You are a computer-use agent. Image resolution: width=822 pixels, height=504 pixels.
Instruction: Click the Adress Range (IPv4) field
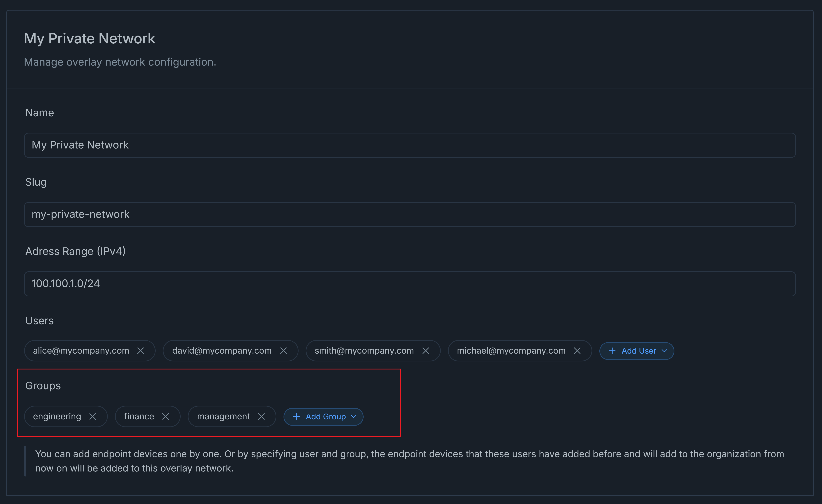410,284
